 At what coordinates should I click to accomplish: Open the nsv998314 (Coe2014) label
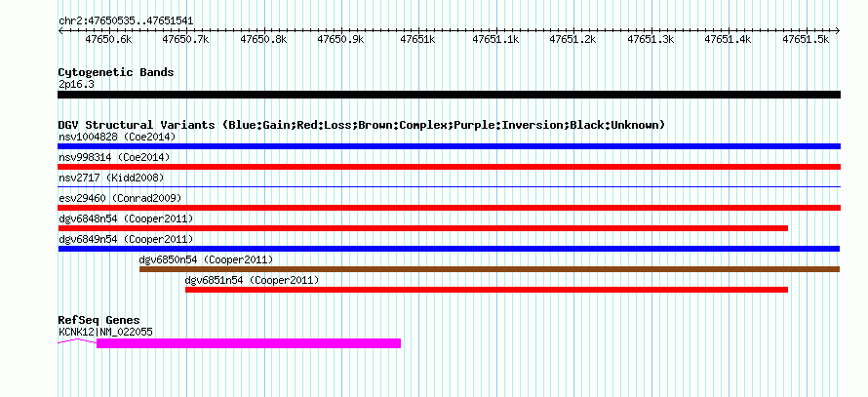114,157
